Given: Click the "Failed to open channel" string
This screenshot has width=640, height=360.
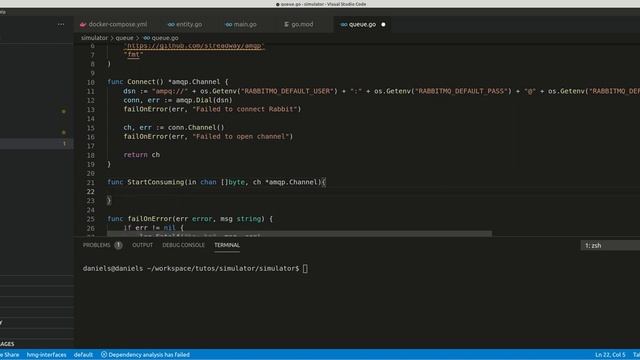Looking at the screenshot, I should [x=241, y=136].
